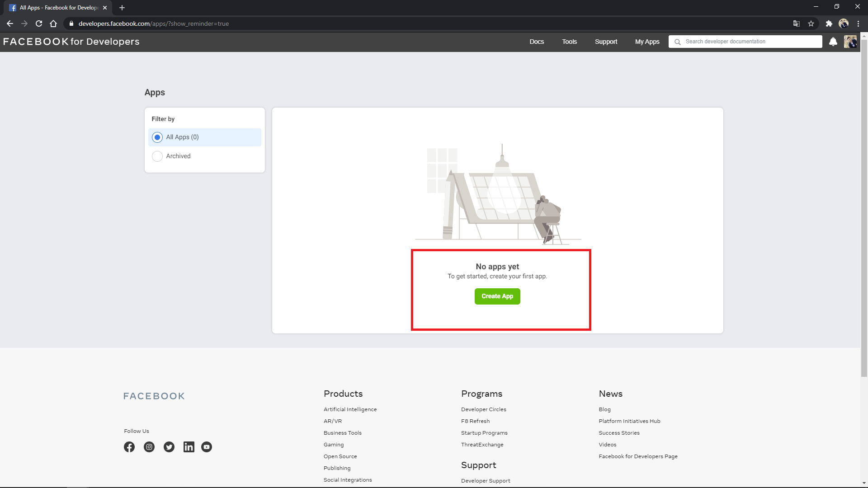The image size is (868, 488).
Task: Restore down the browser window
Action: click(837, 6)
